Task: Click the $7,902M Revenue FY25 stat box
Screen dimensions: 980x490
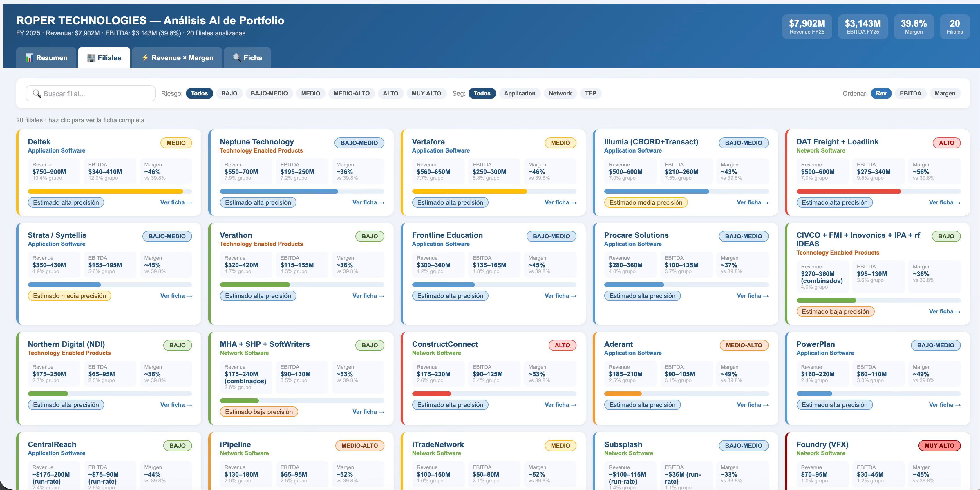Action: (807, 27)
